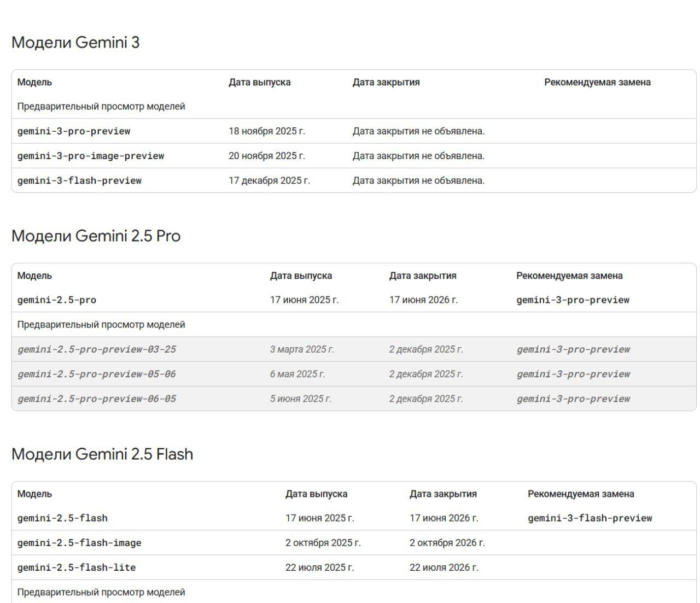700x603 pixels.
Task: Select the gemini-2.5-flash-lite model name
Action: 77,567
